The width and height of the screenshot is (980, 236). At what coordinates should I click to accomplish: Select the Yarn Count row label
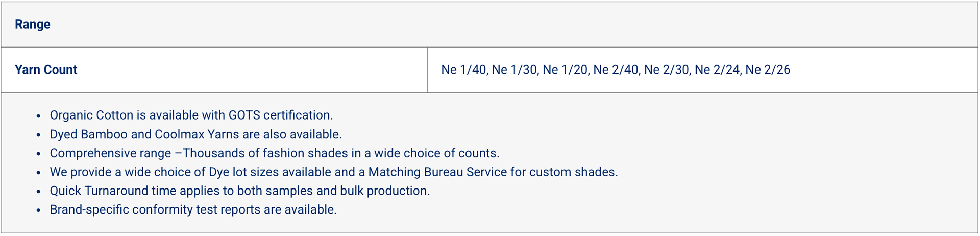pyautogui.click(x=46, y=69)
